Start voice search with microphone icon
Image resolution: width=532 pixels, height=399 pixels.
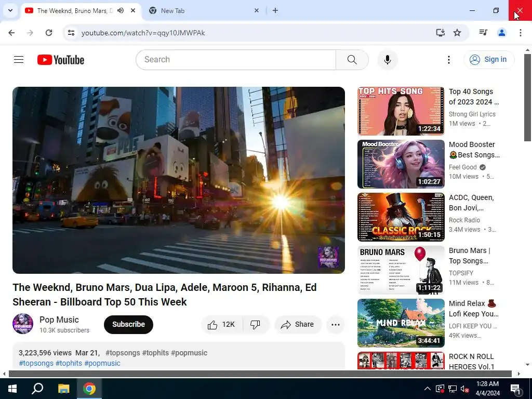(387, 60)
